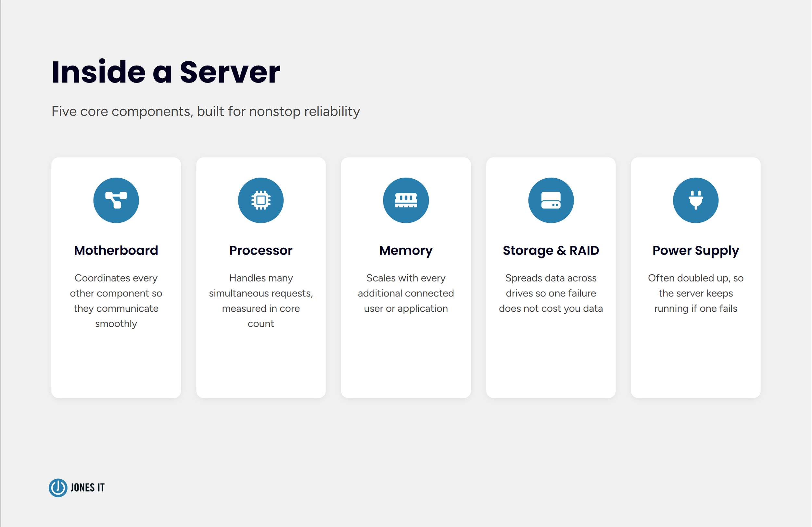
Task: Select the Memory heading
Action: (406, 251)
